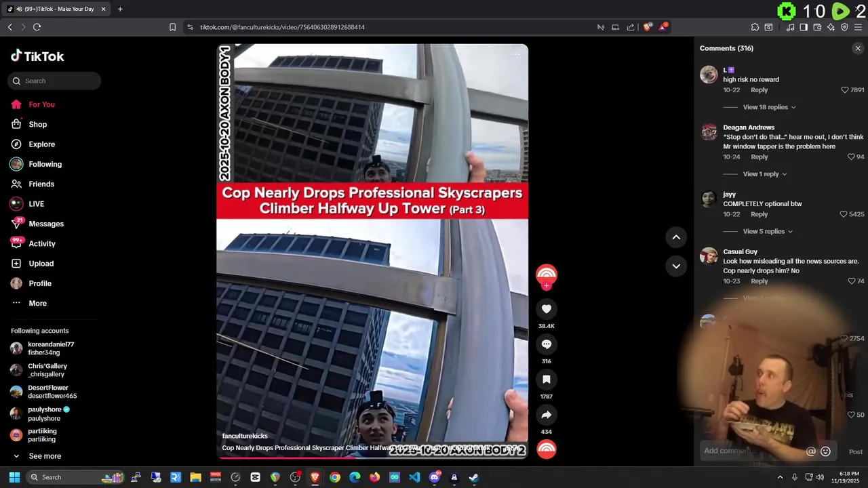
Task: Reply to jayy's comment
Action: (759, 214)
